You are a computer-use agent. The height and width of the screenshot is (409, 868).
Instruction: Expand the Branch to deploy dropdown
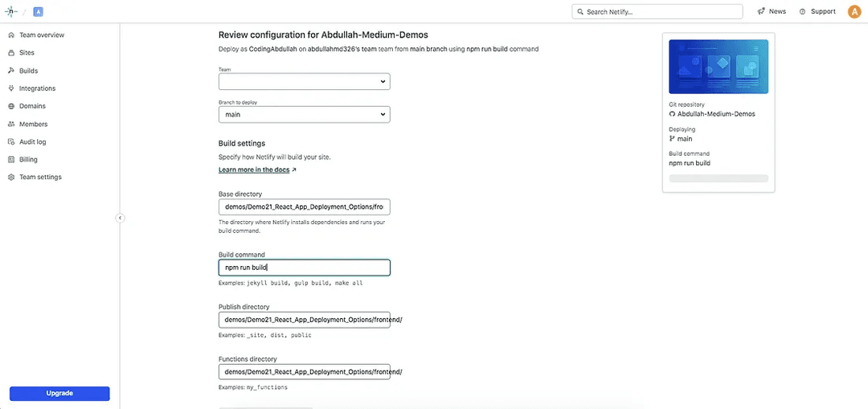[x=304, y=115]
